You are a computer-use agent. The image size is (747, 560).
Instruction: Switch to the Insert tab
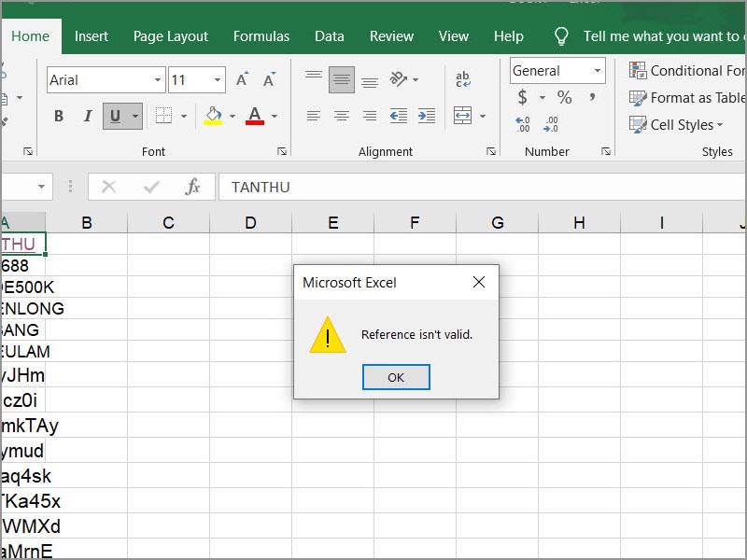(x=92, y=36)
